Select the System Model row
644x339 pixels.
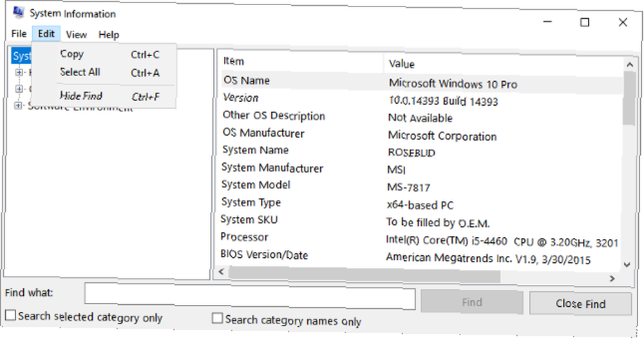click(x=421, y=186)
